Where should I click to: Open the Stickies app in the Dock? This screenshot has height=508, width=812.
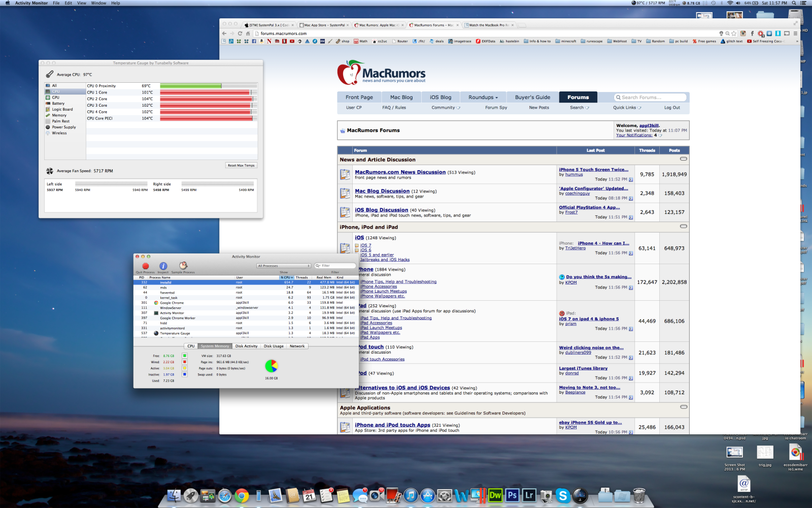(x=343, y=495)
